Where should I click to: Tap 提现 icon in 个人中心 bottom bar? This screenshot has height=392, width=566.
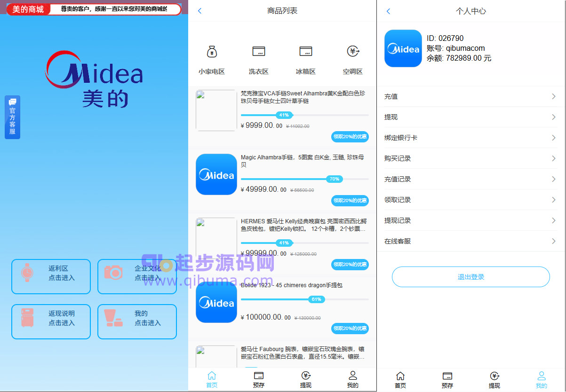494,376
